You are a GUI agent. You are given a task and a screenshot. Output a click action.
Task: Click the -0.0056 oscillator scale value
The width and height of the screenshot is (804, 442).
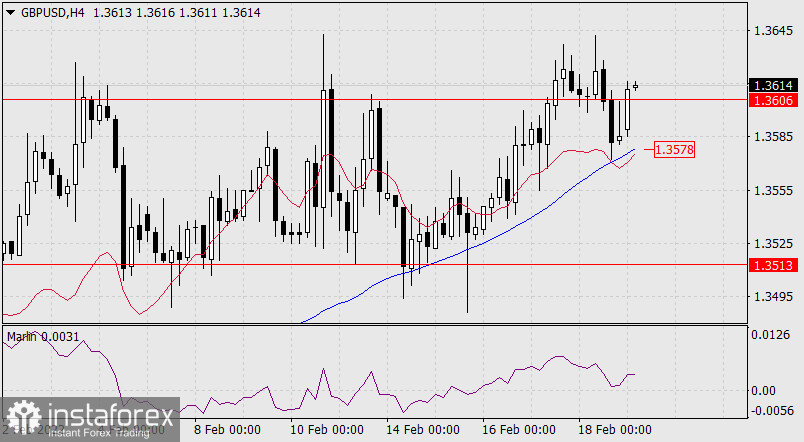point(772,411)
